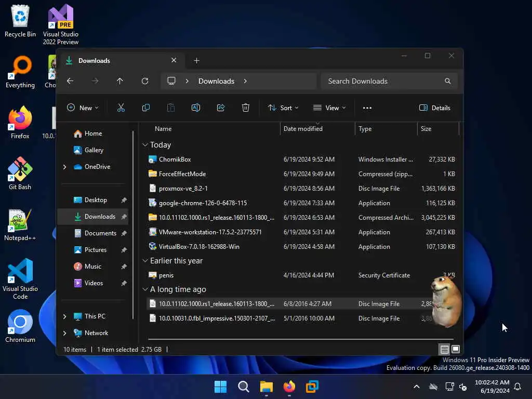This screenshot has height=399, width=532.
Task: Unpin Pictures from Quick access
Action: point(124,250)
